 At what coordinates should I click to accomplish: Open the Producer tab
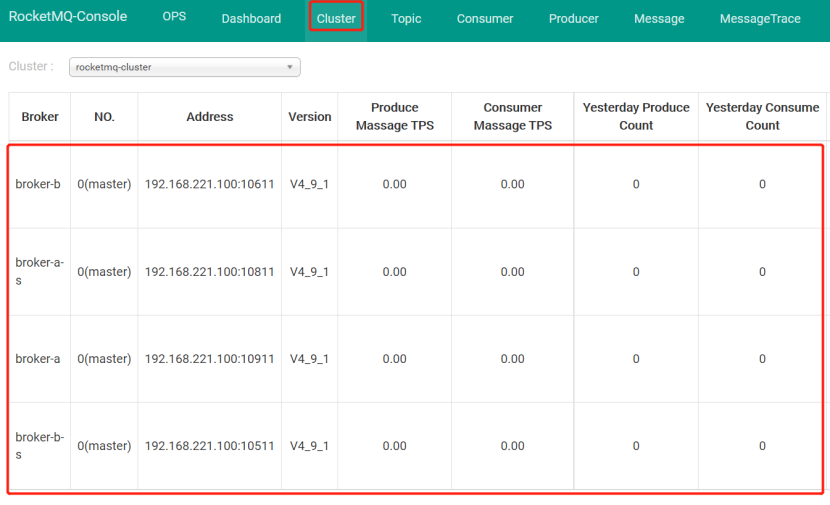[573, 19]
